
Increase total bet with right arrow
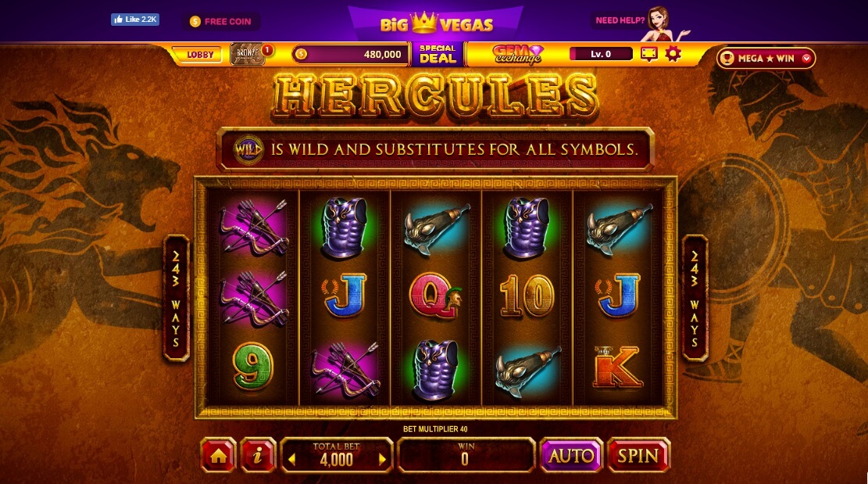pyautogui.click(x=382, y=460)
